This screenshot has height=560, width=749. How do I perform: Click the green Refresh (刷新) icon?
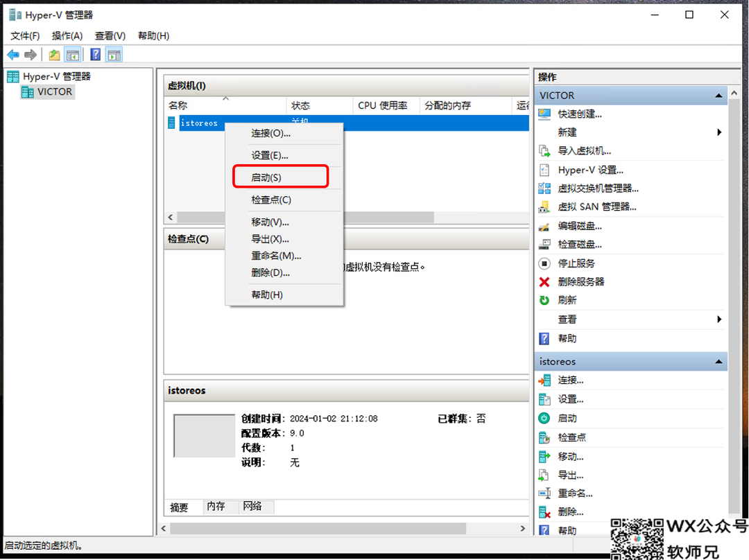544,300
